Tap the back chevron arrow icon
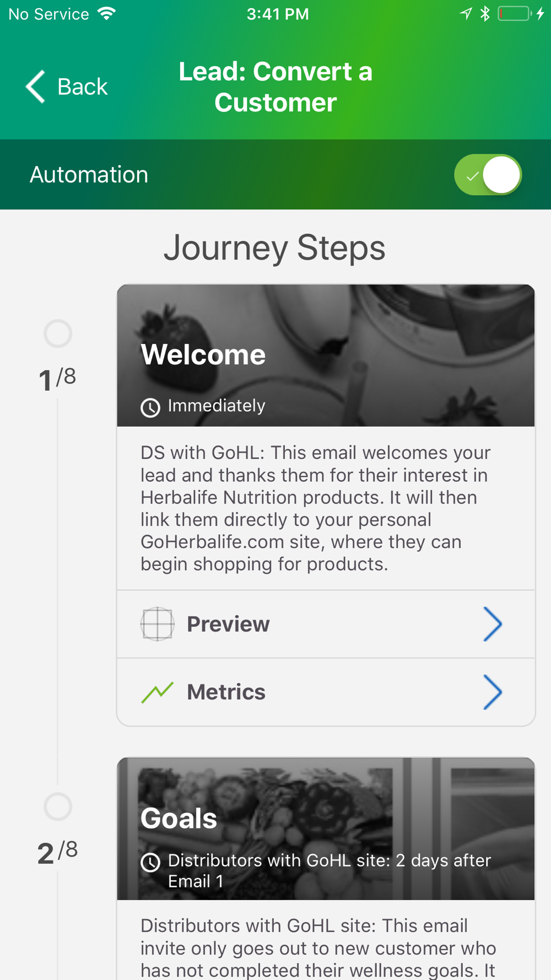Viewport: 551px width, 980px height. click(36, 87)
